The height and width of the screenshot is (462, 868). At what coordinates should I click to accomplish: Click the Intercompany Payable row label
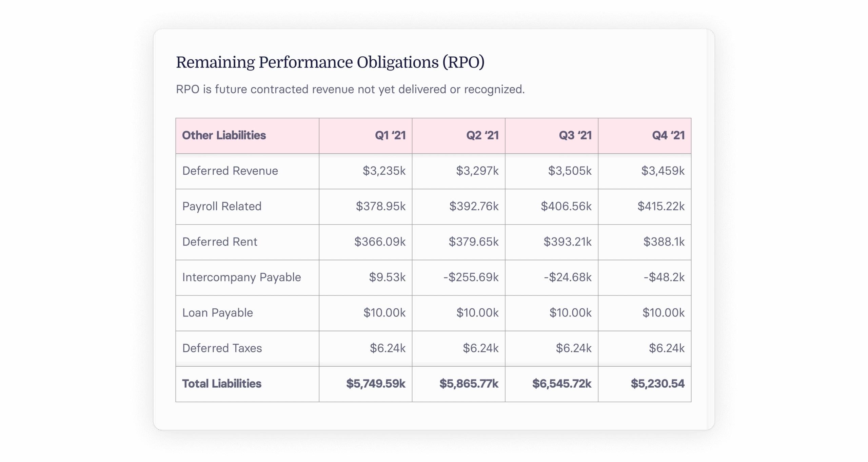click(241, 277)
